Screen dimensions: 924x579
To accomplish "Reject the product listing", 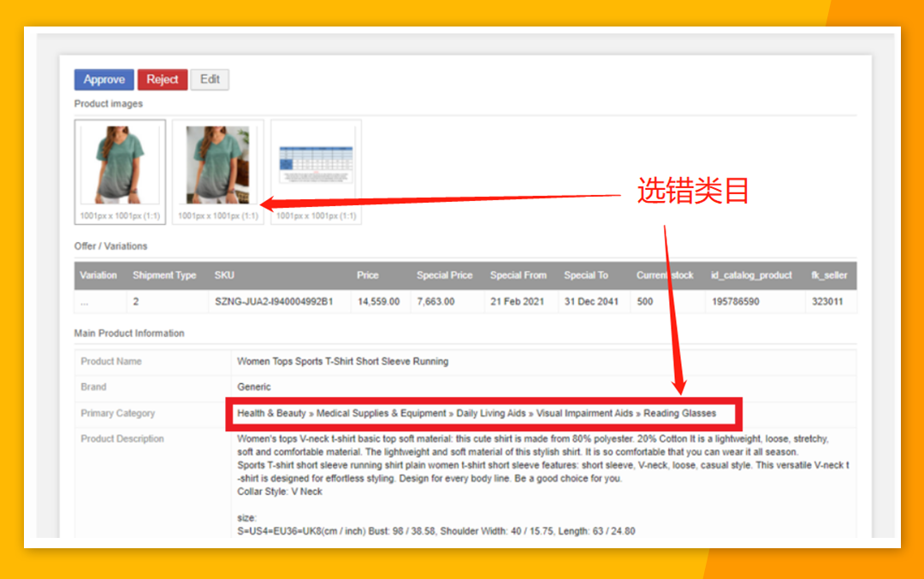I will 162,80.
